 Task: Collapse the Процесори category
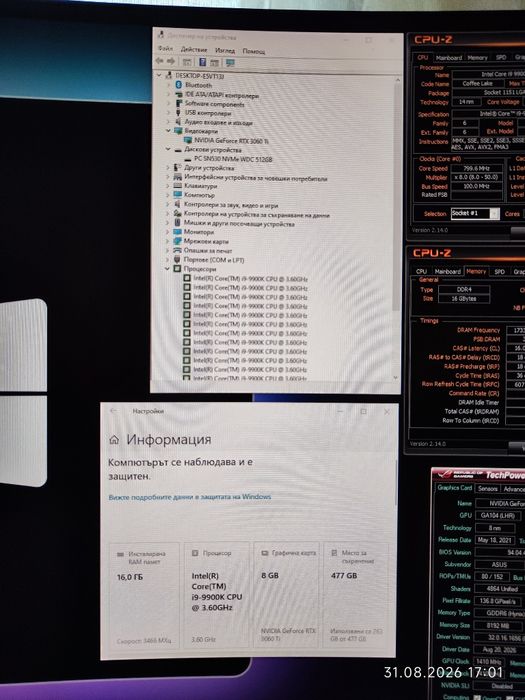tap(167, 269)
